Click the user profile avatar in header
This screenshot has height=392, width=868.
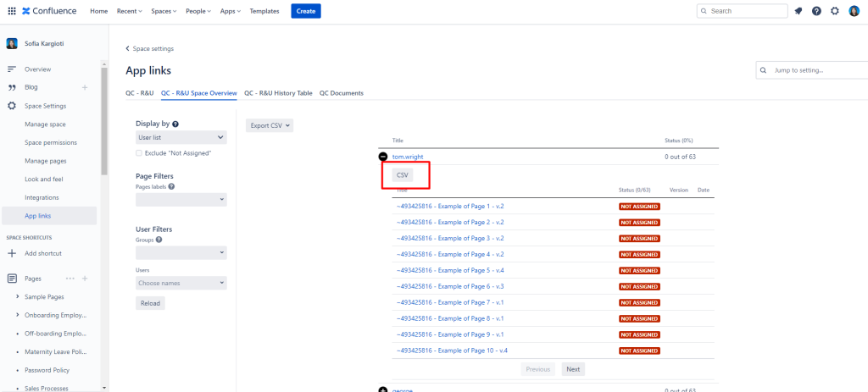pos(854,11)
